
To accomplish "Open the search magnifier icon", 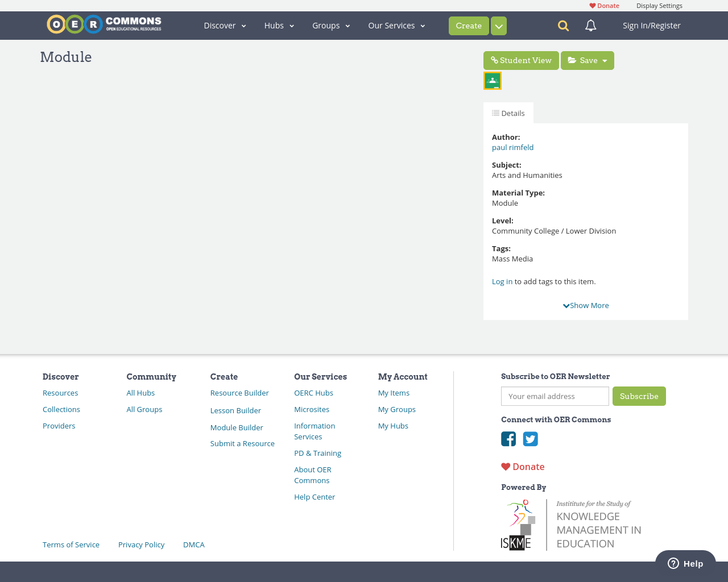I will (x=563, y=26).
